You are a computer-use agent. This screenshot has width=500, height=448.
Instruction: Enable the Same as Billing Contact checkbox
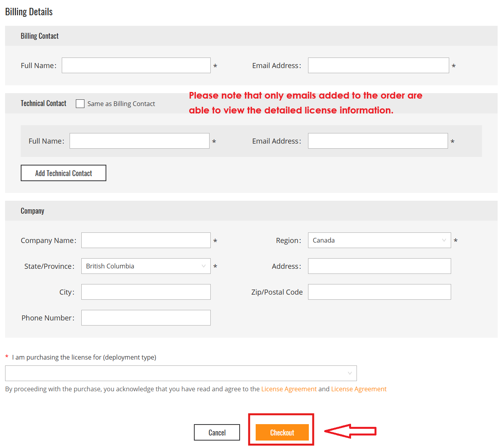(80, 103)
